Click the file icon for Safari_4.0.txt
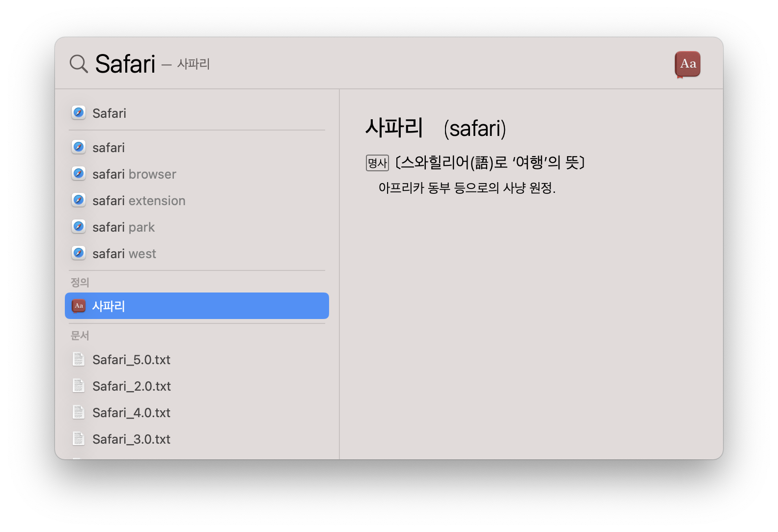This screenshot has width=778, height=532. pos(79,412)
